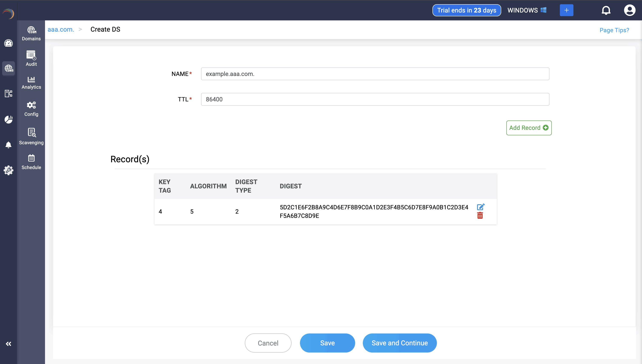642x364 pixels.
Task: Open the Analytics section
Action: coord(31,83)
